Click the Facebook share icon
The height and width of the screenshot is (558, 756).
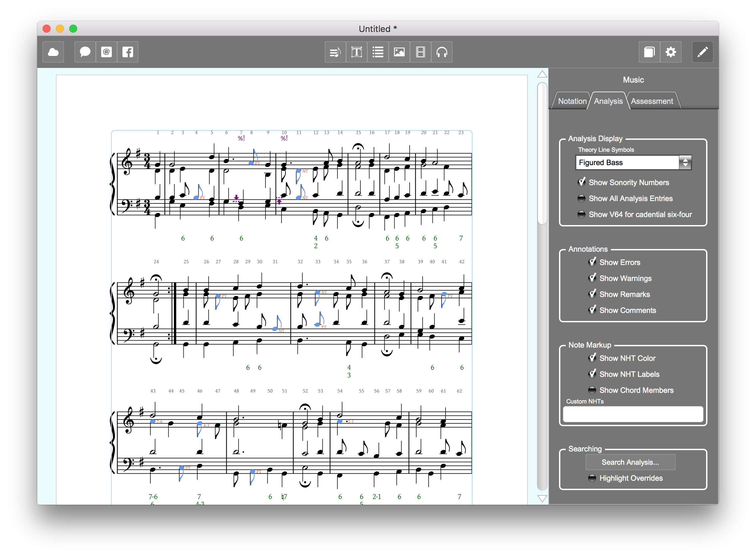pyautogui.click(x=127, y=52)
